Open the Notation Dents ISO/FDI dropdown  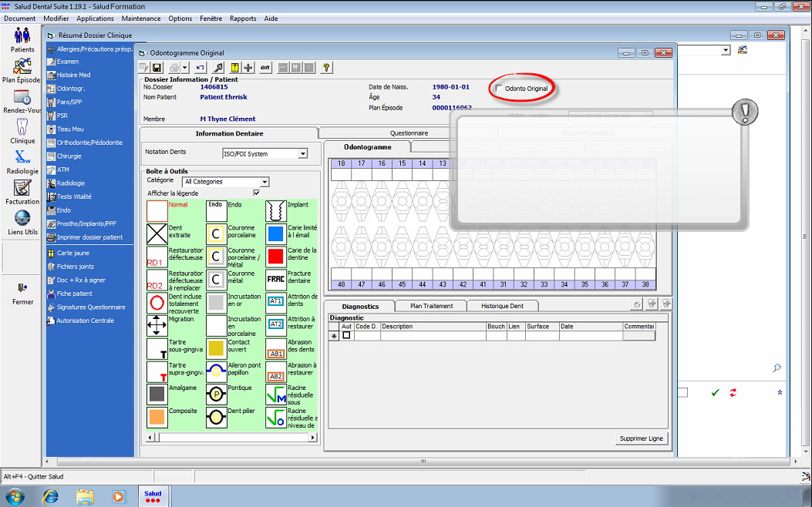click(x=303, y=153)
